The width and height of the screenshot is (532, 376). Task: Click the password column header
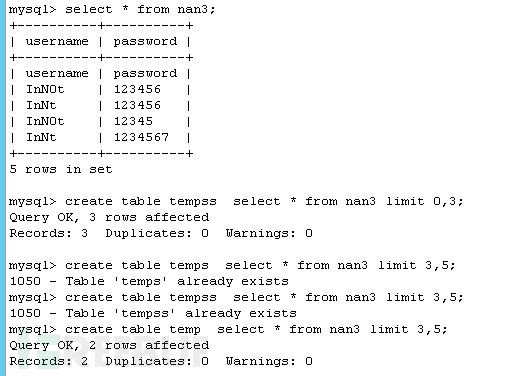click(x=145, y=42)
